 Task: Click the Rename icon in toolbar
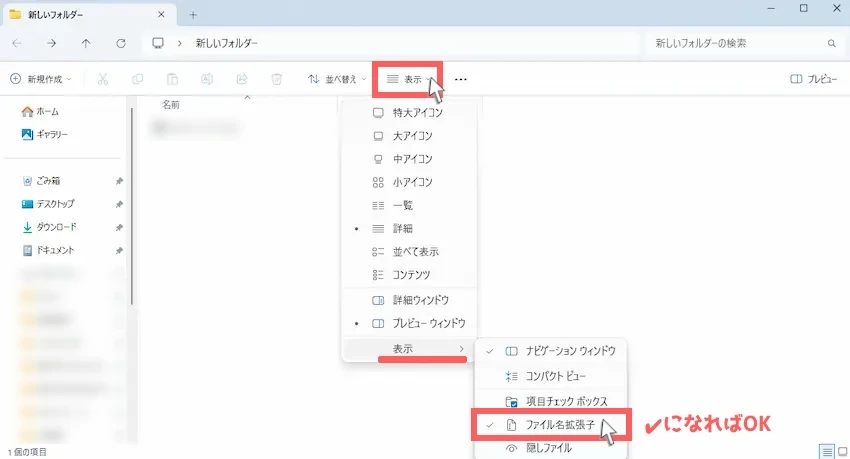coord(207,79)
